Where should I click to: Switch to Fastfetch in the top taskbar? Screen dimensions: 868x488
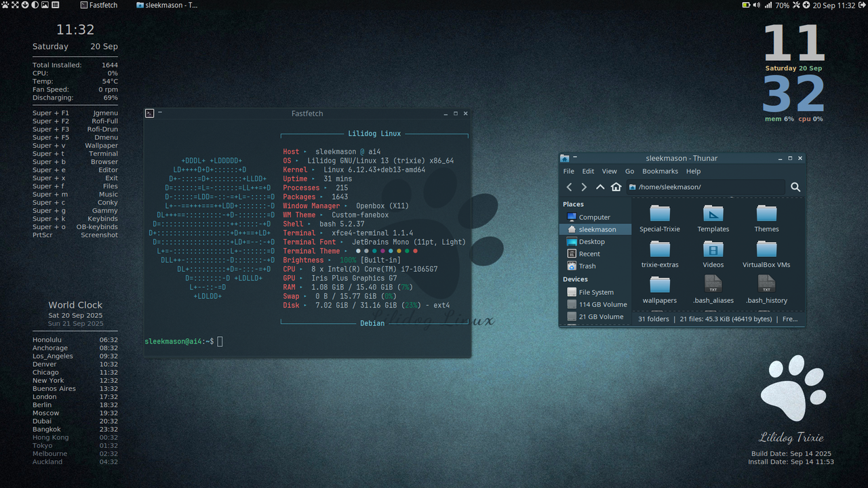click(x=98, y=5)
